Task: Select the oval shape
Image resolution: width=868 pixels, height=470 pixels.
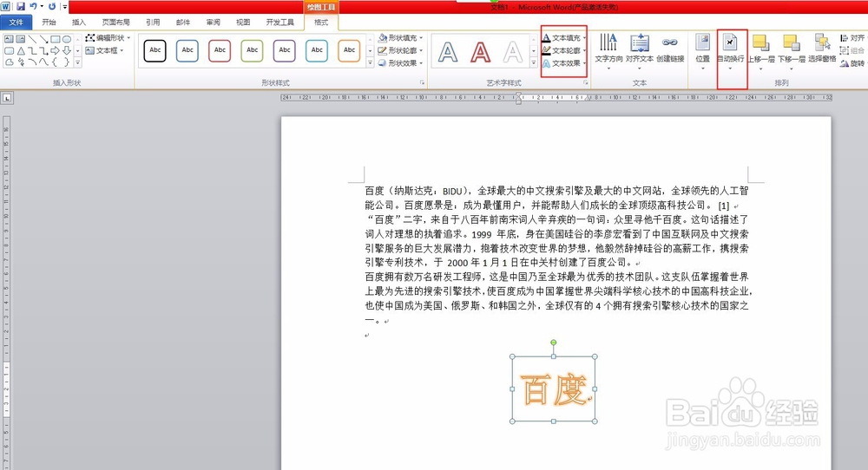Action: (67, 39)
